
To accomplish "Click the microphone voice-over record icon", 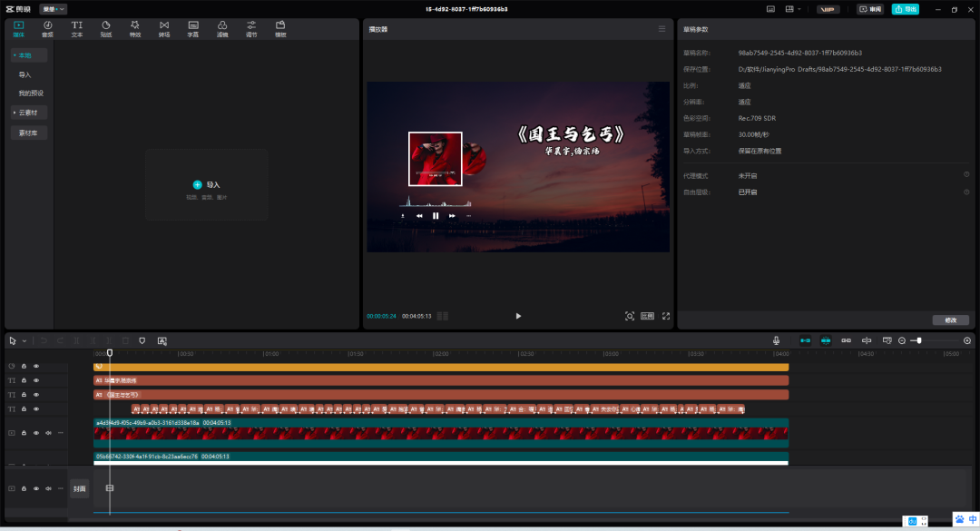I will tap(776, 340).
